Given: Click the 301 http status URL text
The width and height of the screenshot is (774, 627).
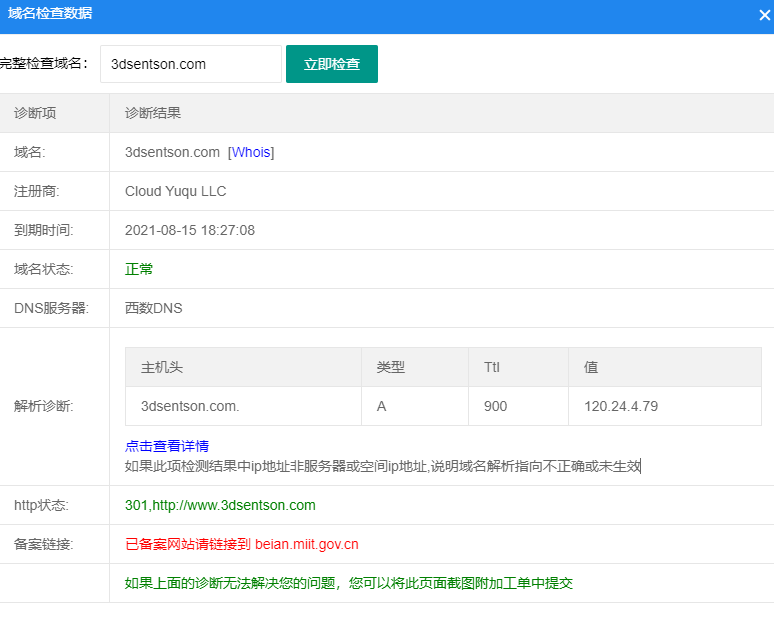Looking at the screenshot, I should [x=220, y=505].
